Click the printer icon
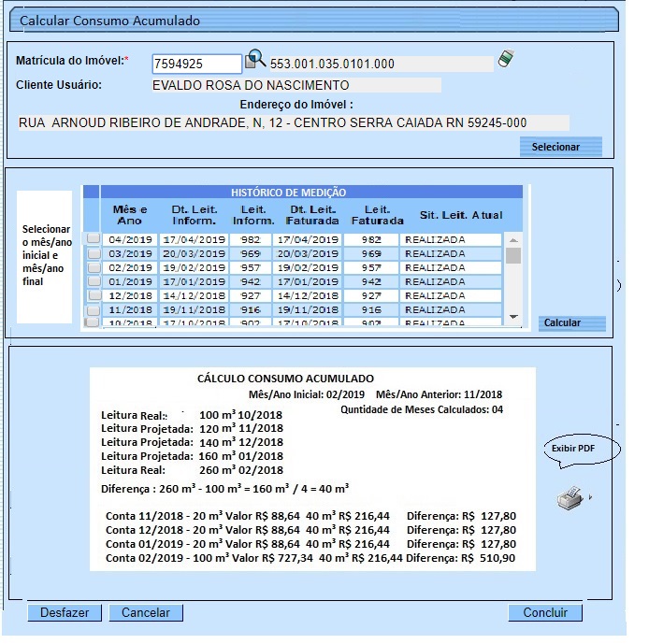The image size is (649, 644). [x=570, y=499]
